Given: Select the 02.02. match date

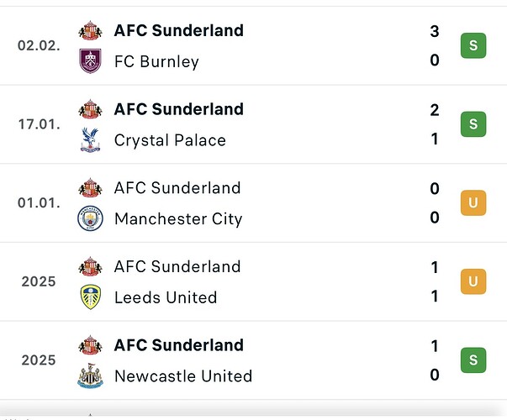Looking at the screenshot, I should click(37, 45).
